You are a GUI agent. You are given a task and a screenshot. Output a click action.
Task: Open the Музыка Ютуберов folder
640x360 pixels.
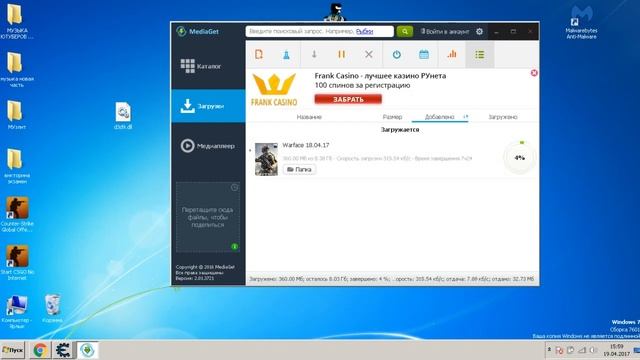pos(16,21)
